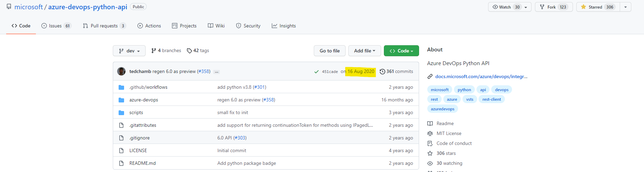Switch to the Issues tab
Image resolution: width=644 pixels, height=172 pixels.
[56, 26]
